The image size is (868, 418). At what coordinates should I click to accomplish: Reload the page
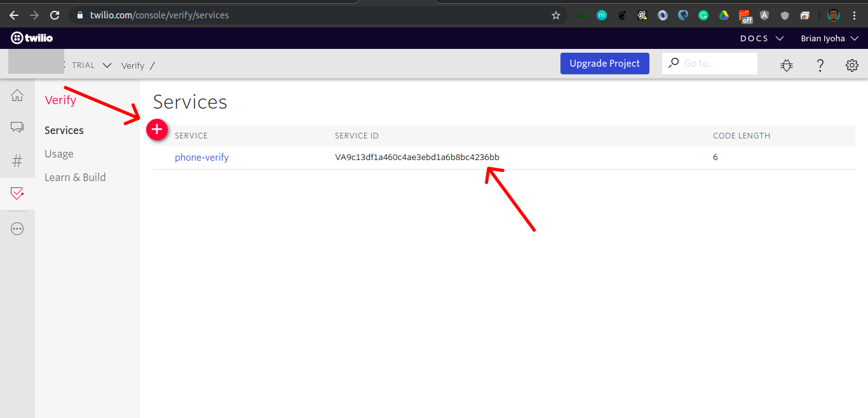pos(55,15)
